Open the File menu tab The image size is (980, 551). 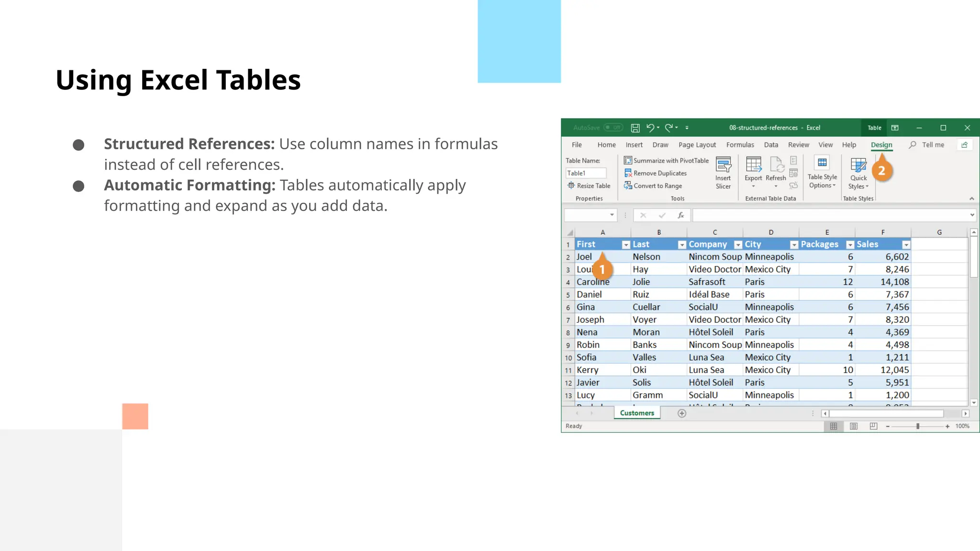tap(577, 145)
